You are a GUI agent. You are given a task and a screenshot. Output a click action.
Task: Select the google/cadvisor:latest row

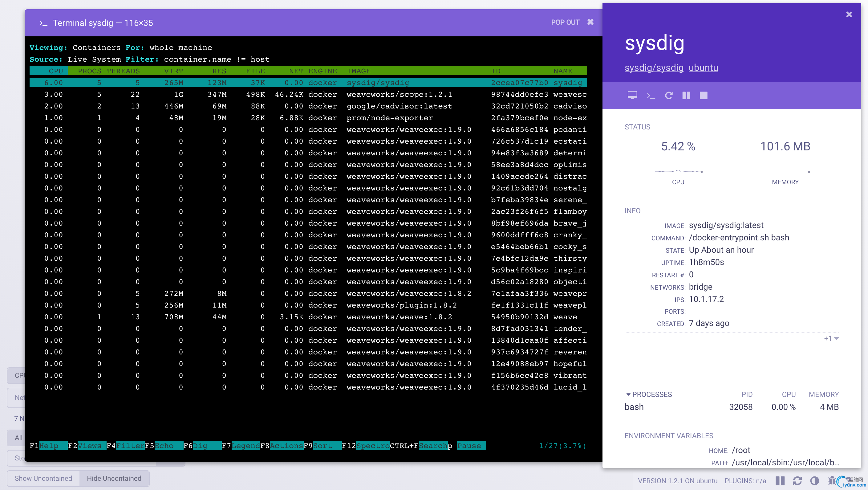click(308, 106)
